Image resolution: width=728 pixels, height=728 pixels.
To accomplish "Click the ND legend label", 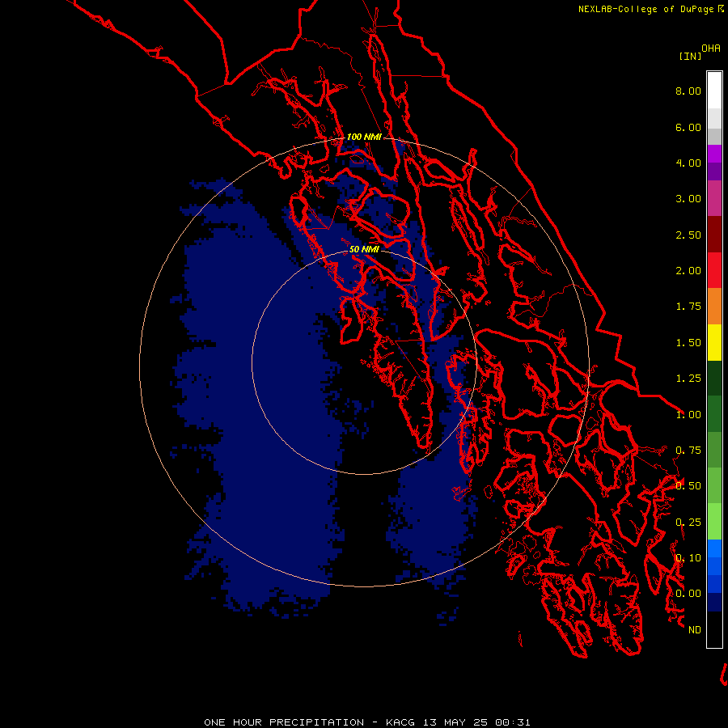I will pyautogui.click(x=695, y=630).
